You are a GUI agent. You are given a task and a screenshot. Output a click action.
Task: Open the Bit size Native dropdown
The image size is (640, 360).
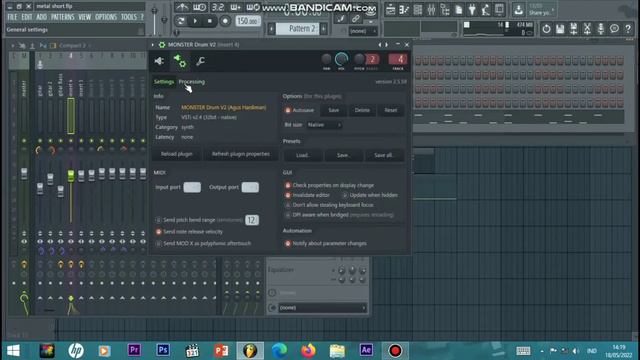tap(324, 125)
